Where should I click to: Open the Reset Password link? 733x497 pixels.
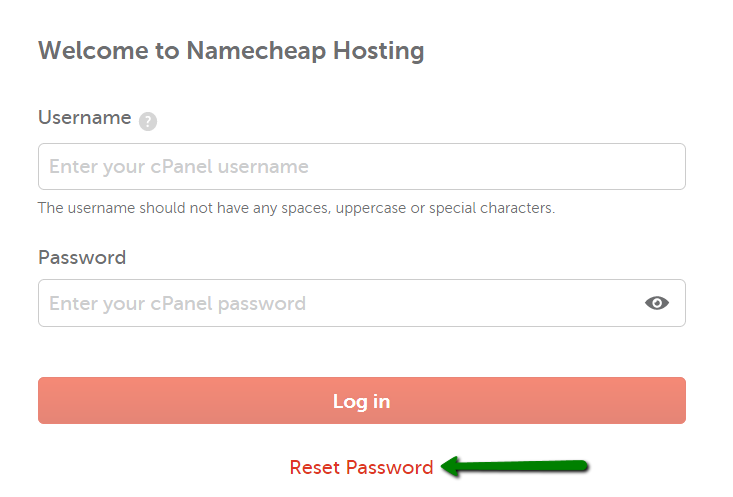[x=361, y=467]
